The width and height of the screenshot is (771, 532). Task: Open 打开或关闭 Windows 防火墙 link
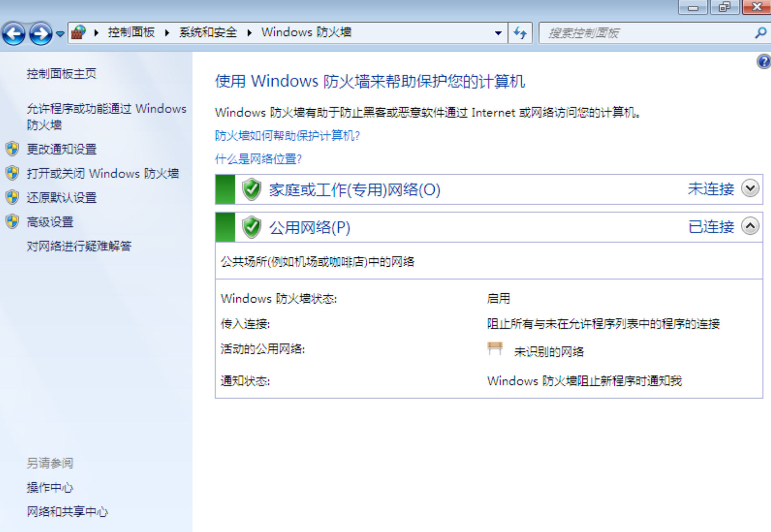click(x=103, y=173)
